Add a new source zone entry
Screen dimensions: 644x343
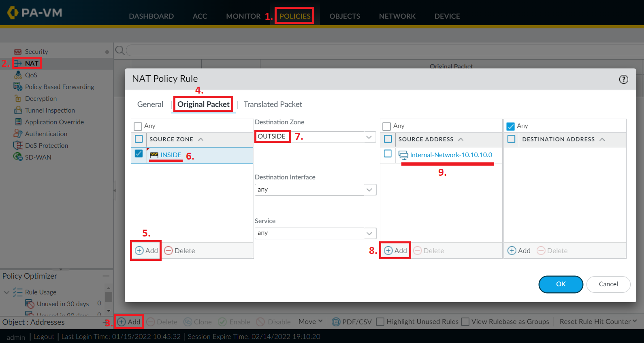[x=146, y=251]
